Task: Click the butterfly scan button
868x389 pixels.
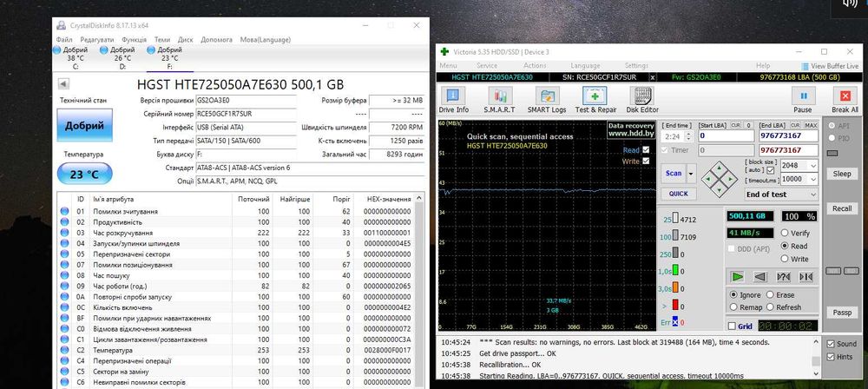Action: click(806, 276)
